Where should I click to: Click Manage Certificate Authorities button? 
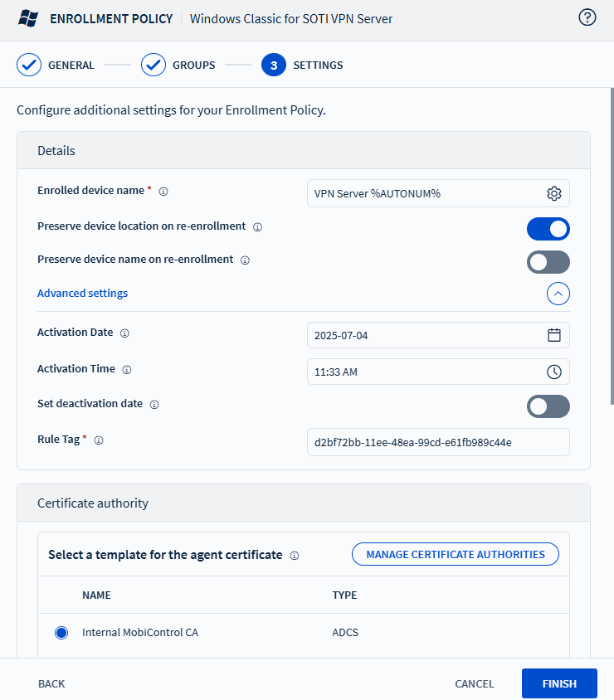456,554
